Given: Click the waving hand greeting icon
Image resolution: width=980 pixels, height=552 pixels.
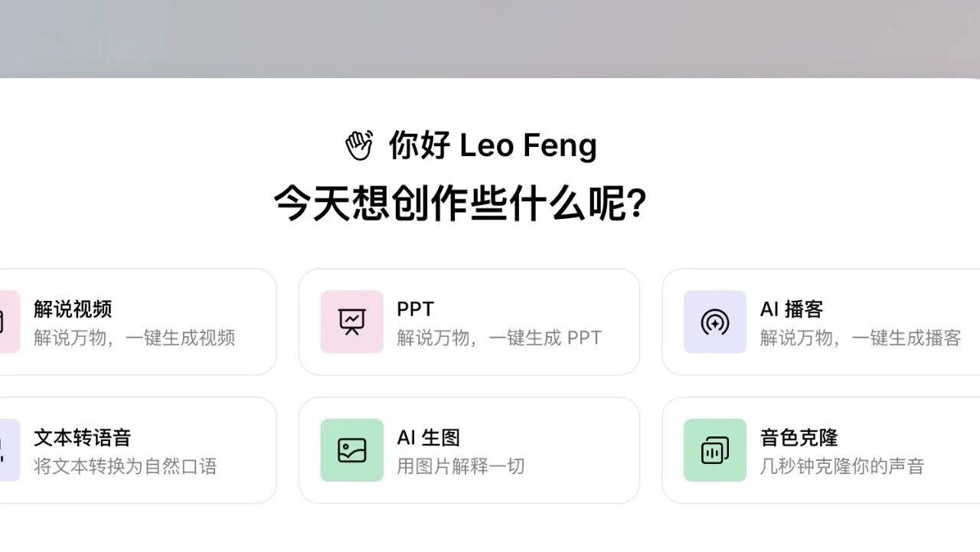Looking at the screenshot, I should (358, 145).
